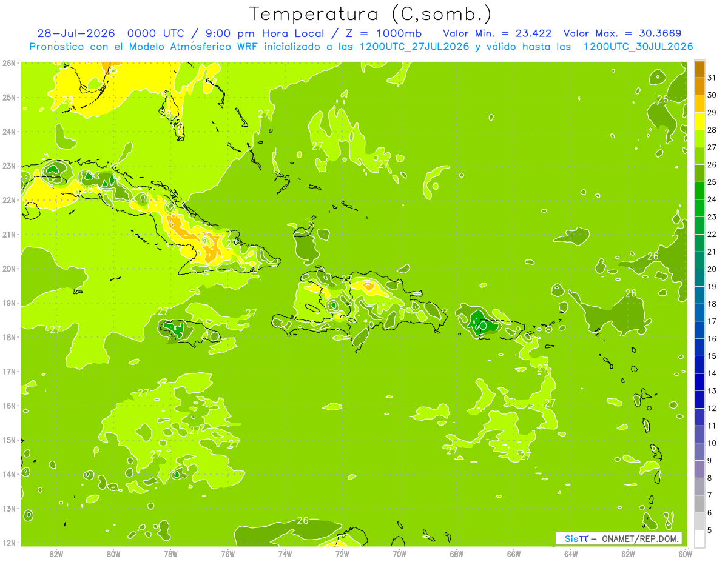Image resolution: width=728 pixels, height=562 pixels.
Task: Click the color bar label "30"
Action: 712,95
